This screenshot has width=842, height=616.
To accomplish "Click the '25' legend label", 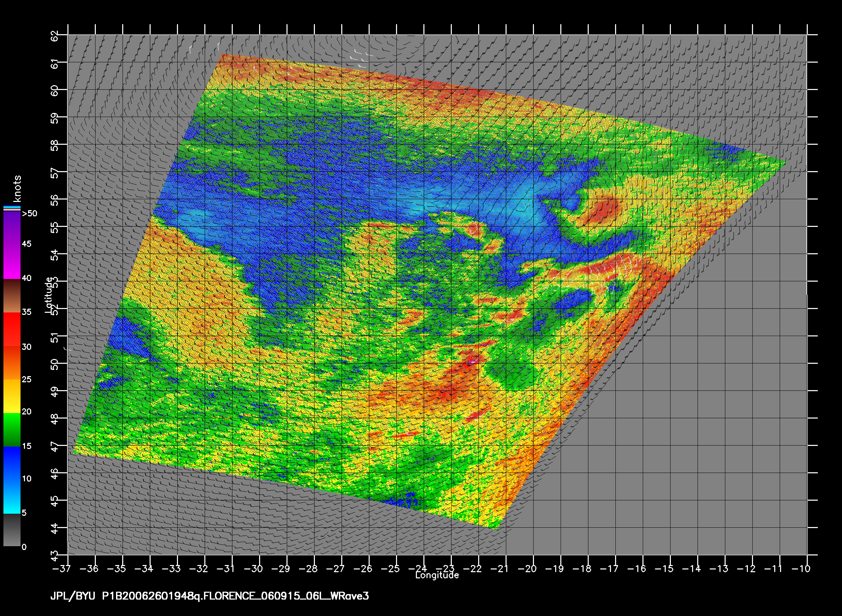I will pyautogui.click(x=27, y=380).
